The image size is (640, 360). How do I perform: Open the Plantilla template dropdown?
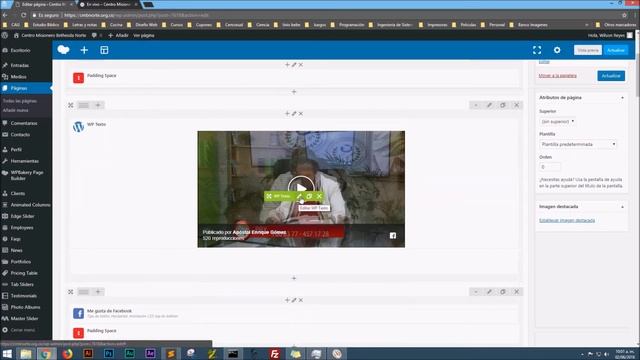(x=578, y=144)
